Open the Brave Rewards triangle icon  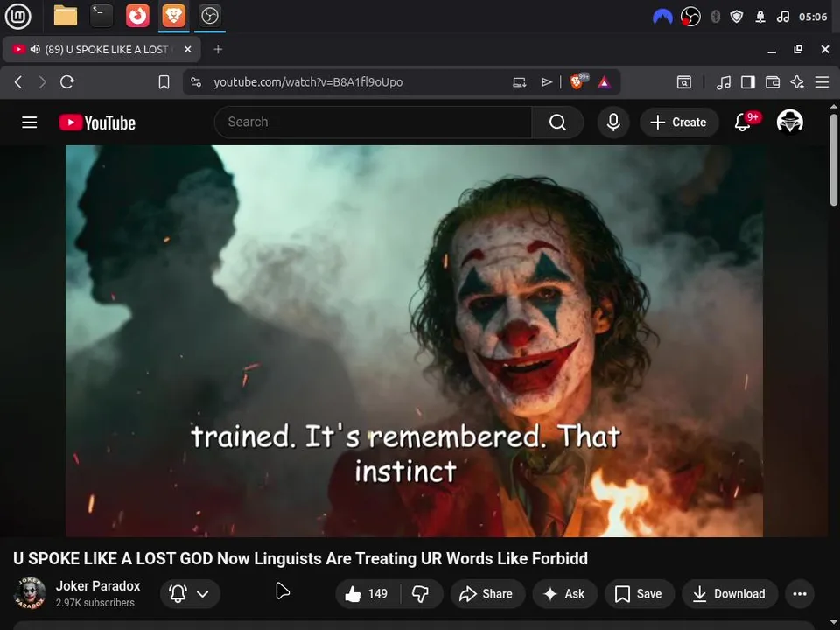(x=605, y=82)
